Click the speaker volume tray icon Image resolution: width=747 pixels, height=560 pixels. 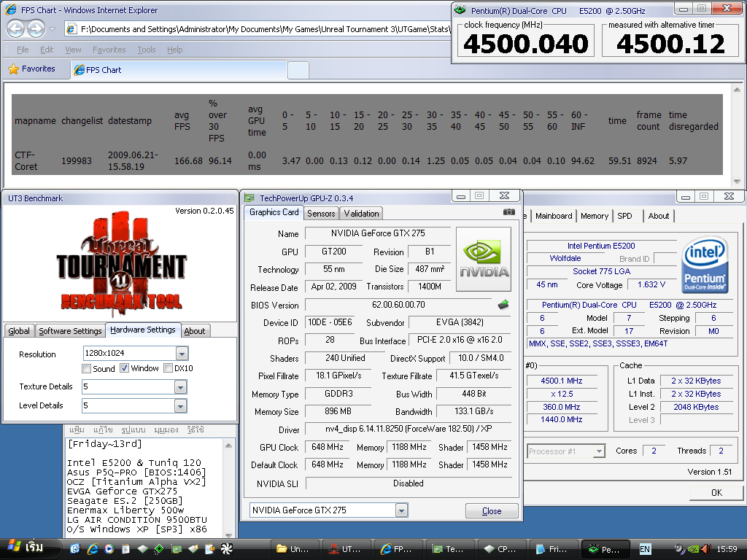pos(706,549)
